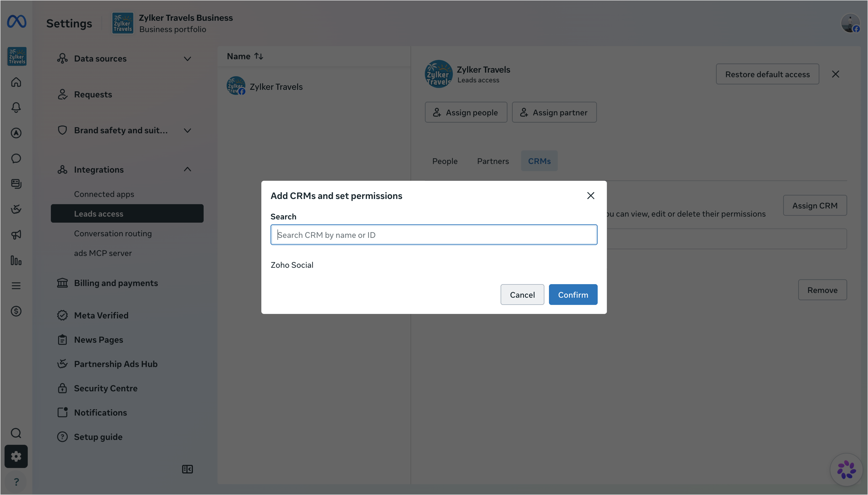This screenshot has width=868, height=495.
Task: Click the Assign people button
Action: click(x=466, y=113)
